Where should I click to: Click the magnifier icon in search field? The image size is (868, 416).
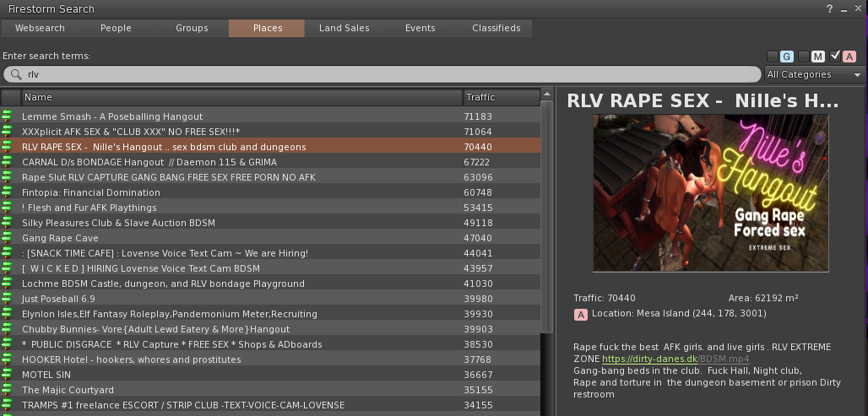pyautogui.click(x=17, y=75)
